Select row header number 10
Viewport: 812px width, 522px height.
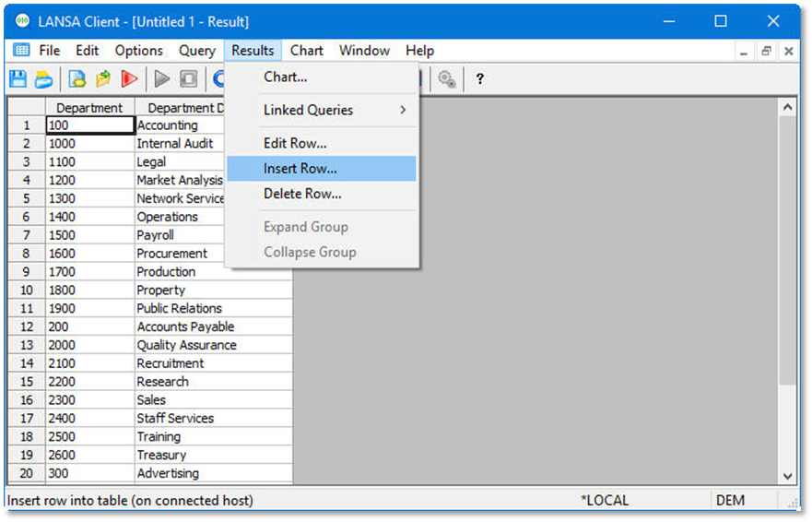[27, 291]
